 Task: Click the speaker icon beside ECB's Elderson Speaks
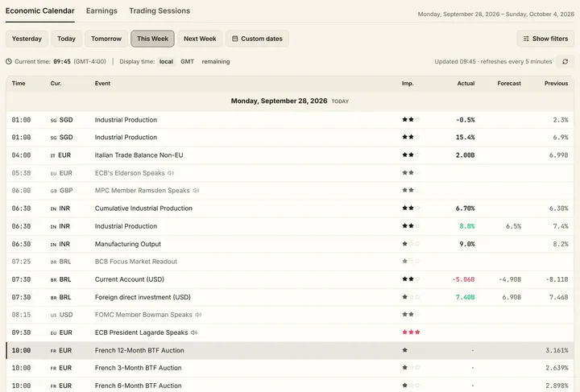pyautogui.click(x=171, y=173)
